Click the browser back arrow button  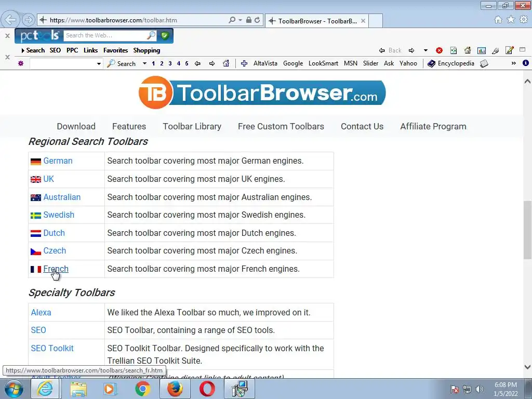click(10, 20)
